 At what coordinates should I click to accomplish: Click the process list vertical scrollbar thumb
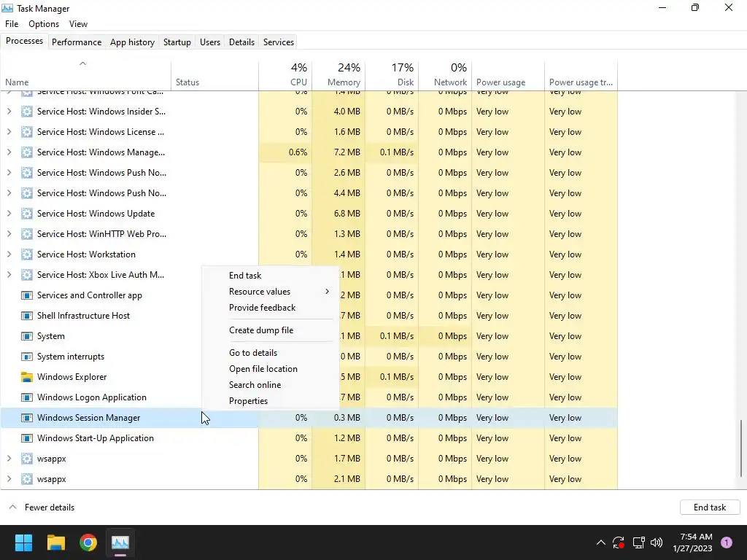click(741, 448)
